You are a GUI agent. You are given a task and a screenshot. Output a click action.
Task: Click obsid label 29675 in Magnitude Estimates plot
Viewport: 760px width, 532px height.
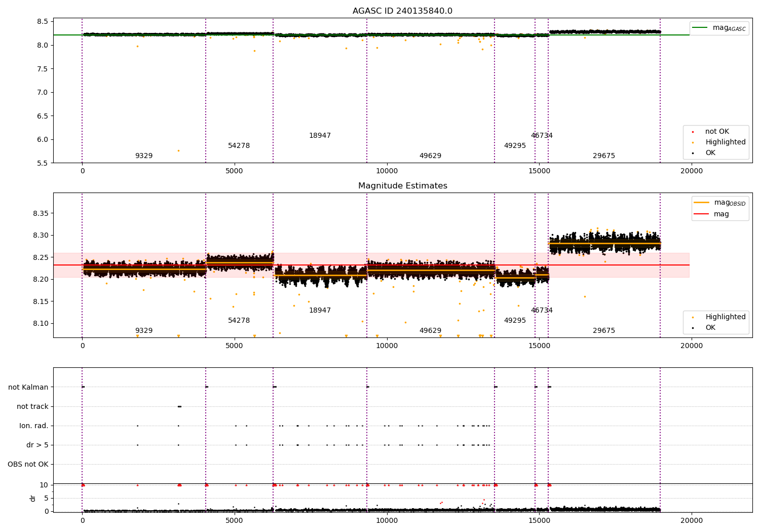604,331
